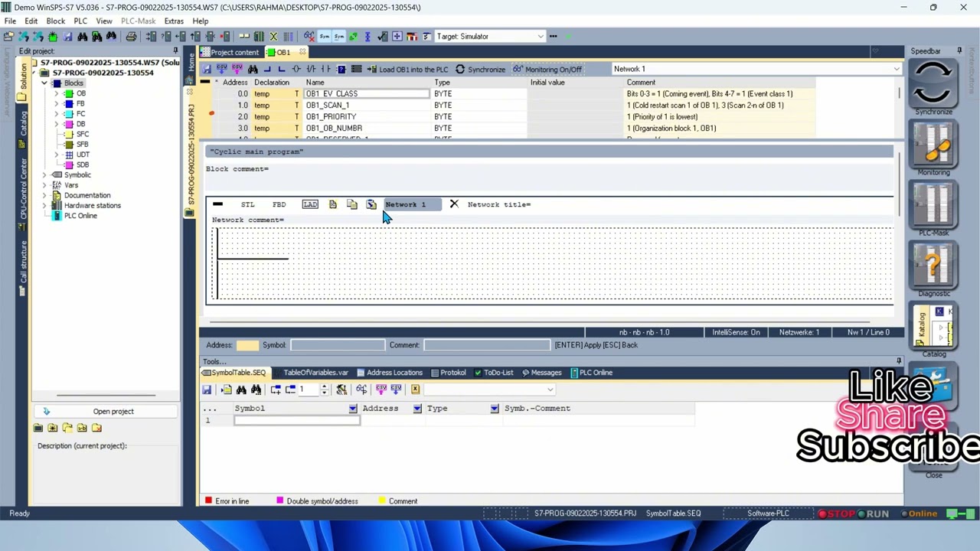Open the Block menu

point(56,21)
